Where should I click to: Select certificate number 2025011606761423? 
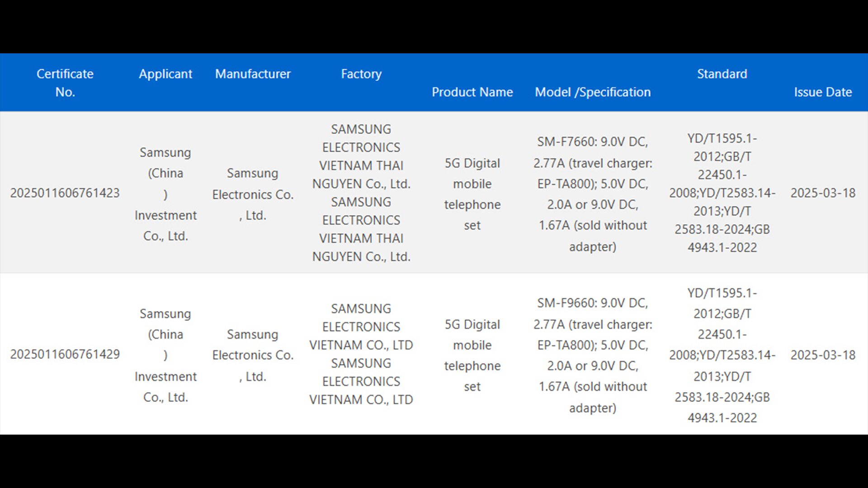coord(65,193)
